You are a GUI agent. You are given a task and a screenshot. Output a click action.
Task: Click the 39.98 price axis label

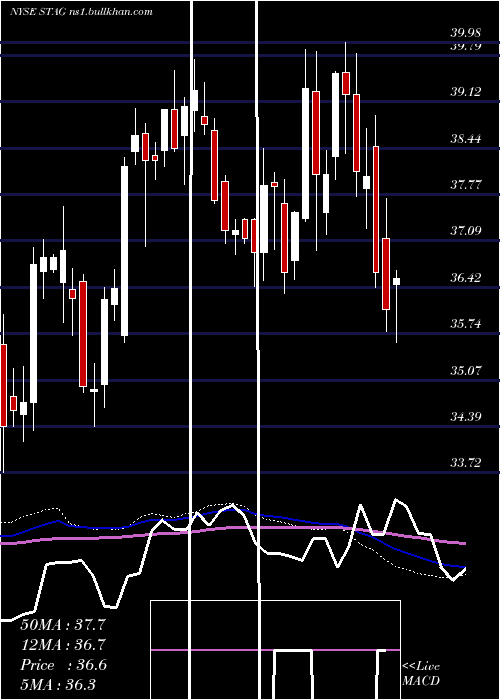[465, 33]
